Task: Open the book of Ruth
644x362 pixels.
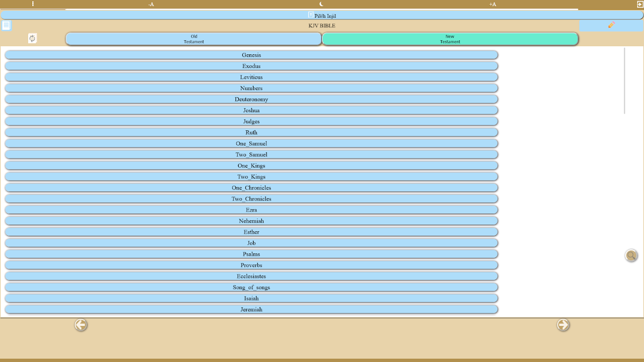Action: click(x=251, y=132)
